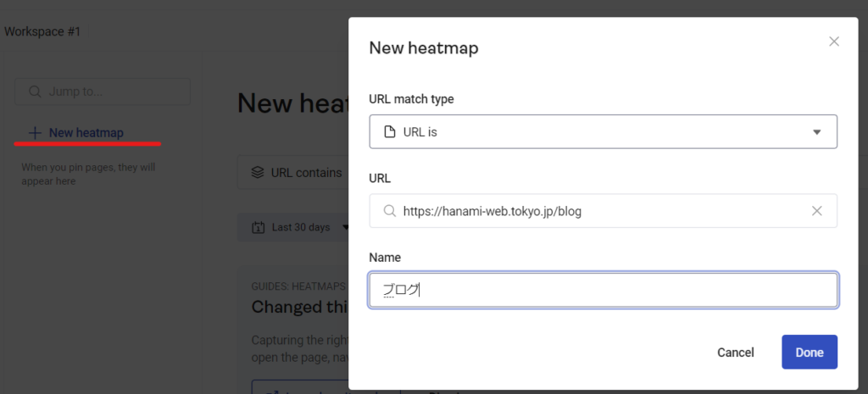Select the 'URL is' match type text
This screenshot has height=394, width=868.
tap(420, 132)
